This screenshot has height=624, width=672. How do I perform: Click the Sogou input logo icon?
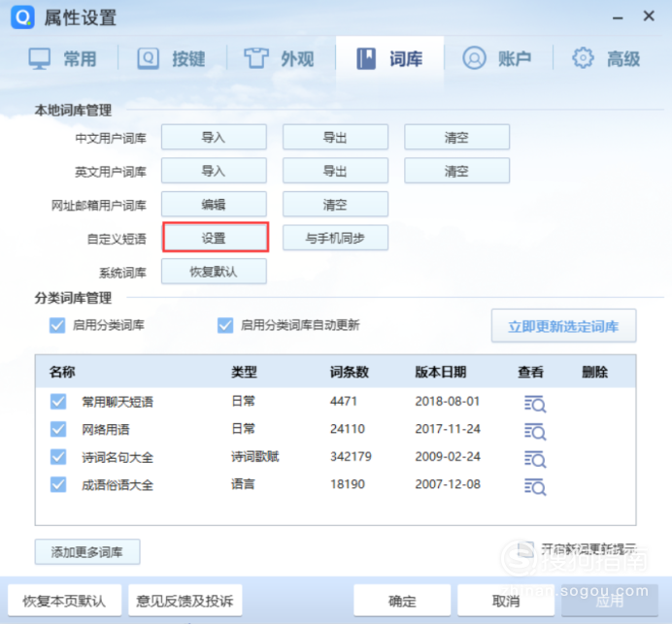(x=22, y=17)
